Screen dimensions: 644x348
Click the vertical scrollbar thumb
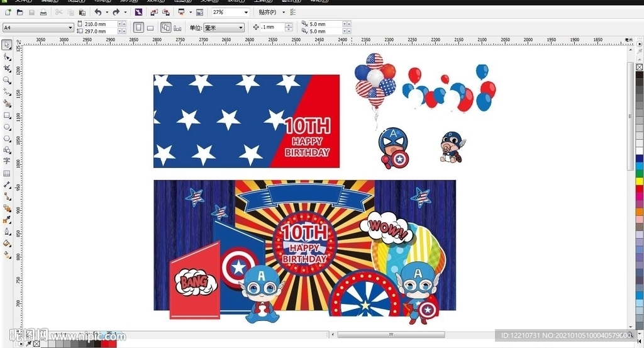[x=630, y=116]
